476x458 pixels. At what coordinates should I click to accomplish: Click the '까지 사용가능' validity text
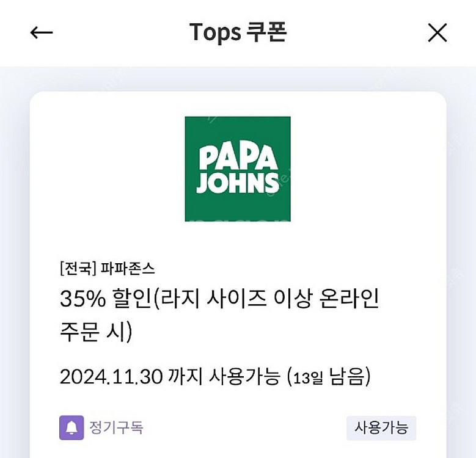tap(224, 377)
